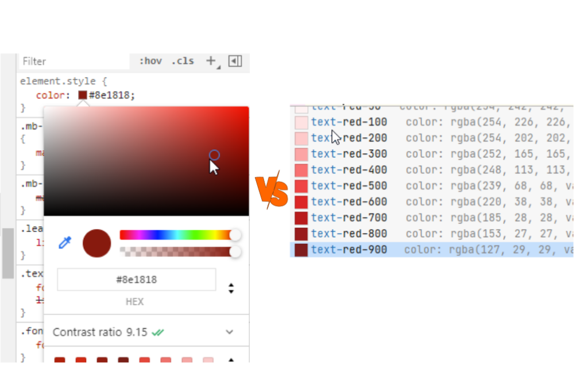Click the swatch beside text-red-100
Screen dimensions: 588x388
(301, 122)
